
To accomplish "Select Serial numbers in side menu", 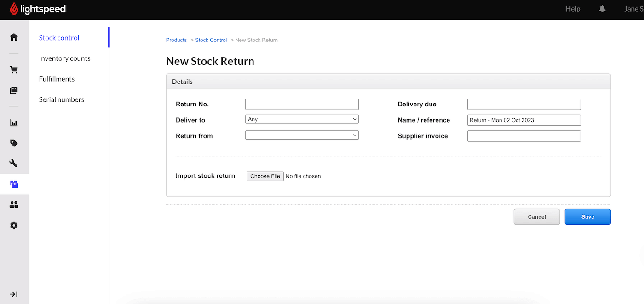I will (x=62, y=99).
